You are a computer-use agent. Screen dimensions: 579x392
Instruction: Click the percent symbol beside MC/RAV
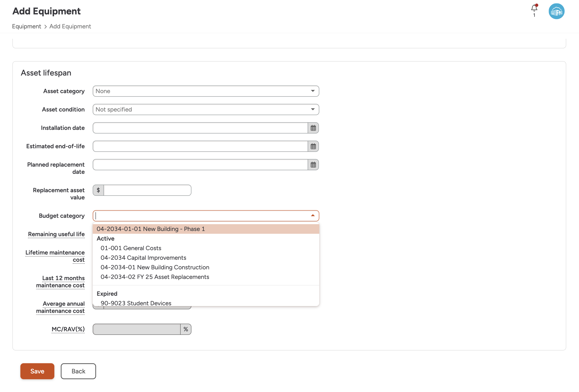click(186, 329)
